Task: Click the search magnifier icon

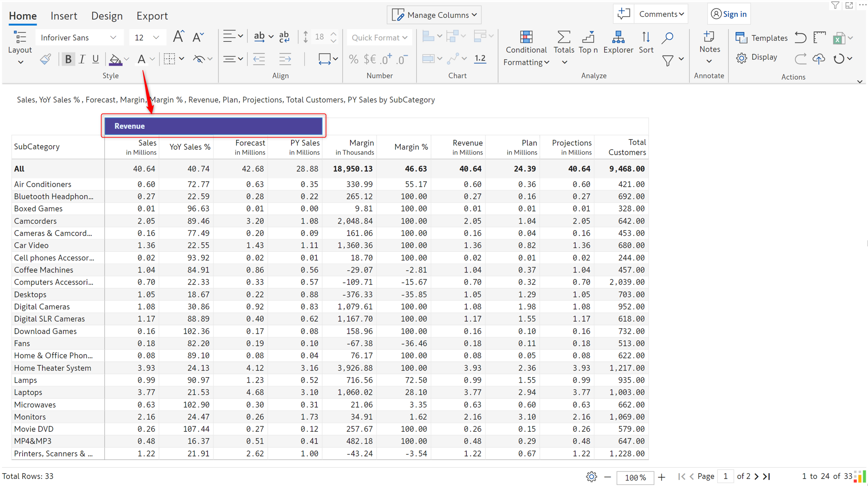Action: [667, 38]
